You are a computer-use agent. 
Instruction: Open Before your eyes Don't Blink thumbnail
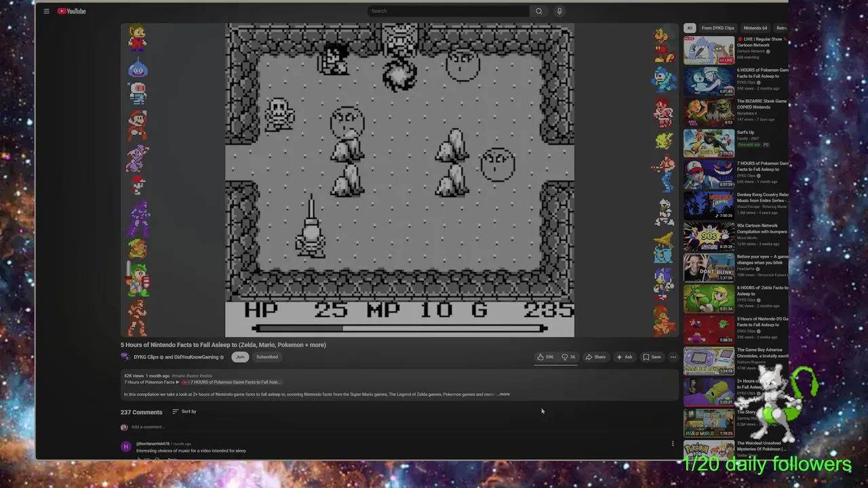tap(709, 268)
